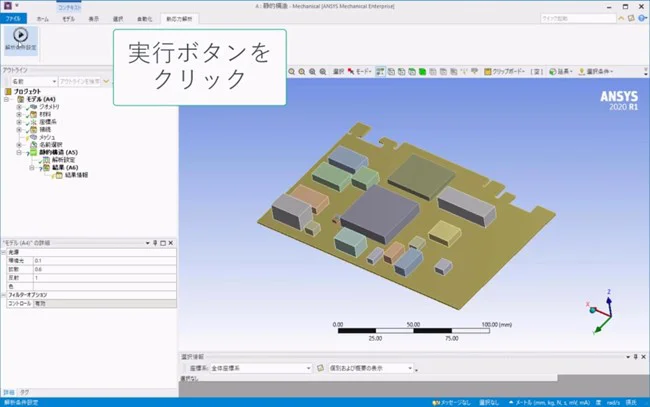Image resolution: width=650 pixels, height=407 pixels.
Task: Open the Help icon at top right
Action: point(642,19)
